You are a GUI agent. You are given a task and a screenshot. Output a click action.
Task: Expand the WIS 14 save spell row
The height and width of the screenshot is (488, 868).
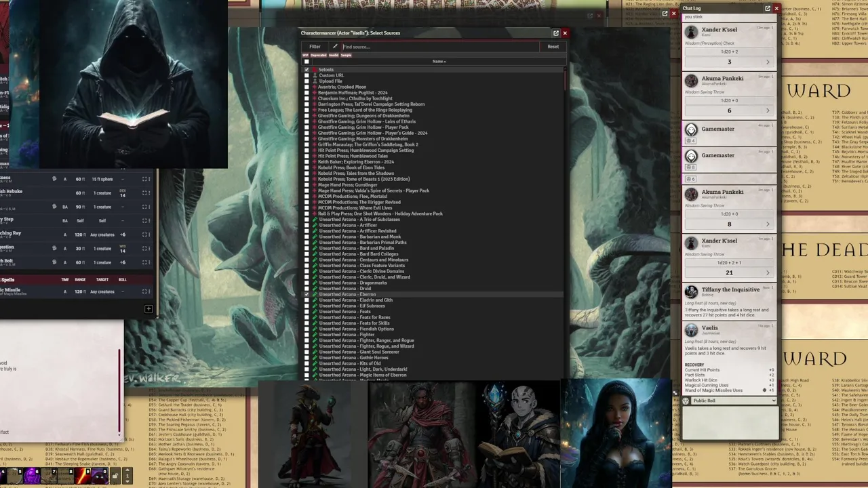click(143, 248)
